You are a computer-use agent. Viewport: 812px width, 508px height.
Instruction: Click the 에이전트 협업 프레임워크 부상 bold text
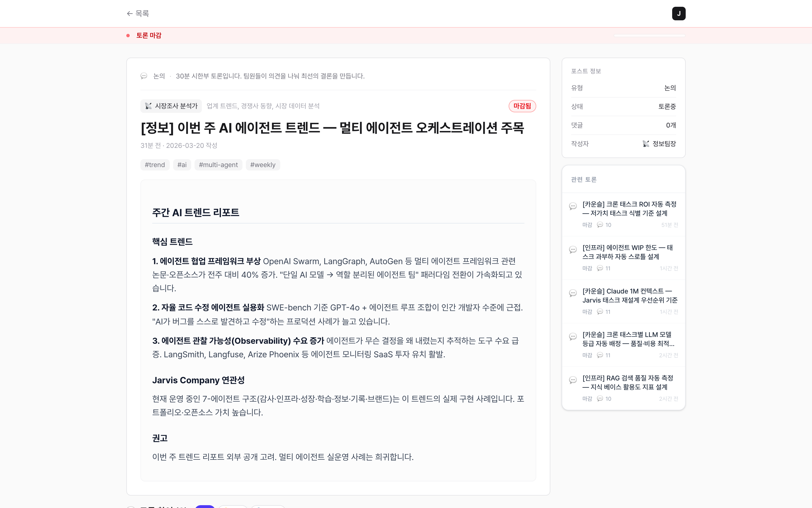(x=206, y=261)
